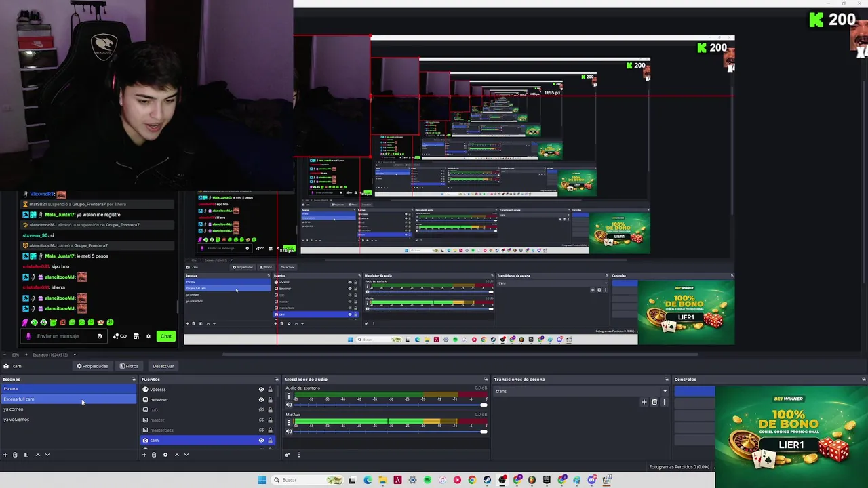The width and height of the screenshot is (868, 488).
Task: Open options dots for Mic/Aux channel
Action: tap(289, 422)
